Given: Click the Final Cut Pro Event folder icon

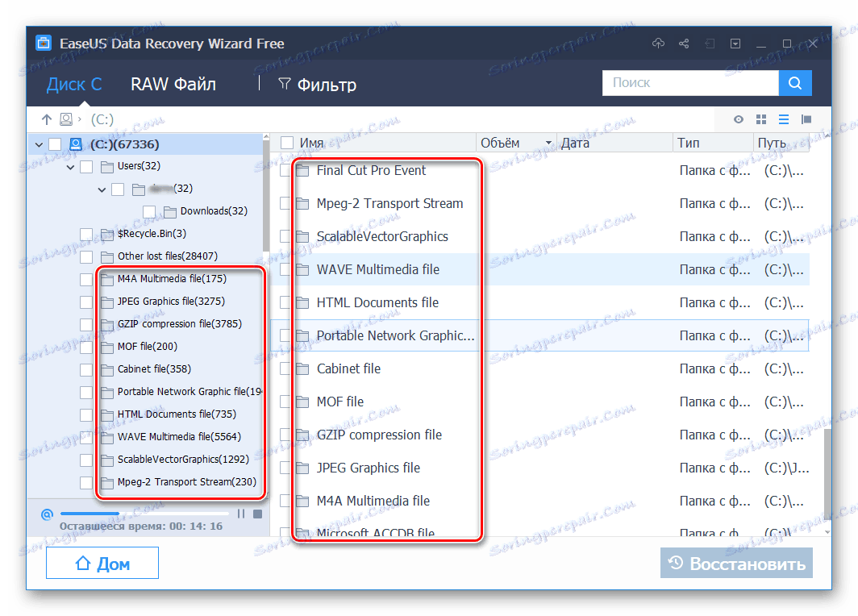Looking at the screenshot, I should [302, 171].
